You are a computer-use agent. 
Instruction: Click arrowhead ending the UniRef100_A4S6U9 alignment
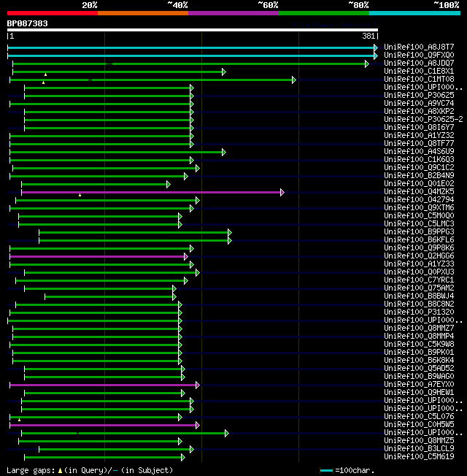coord(224,152)
